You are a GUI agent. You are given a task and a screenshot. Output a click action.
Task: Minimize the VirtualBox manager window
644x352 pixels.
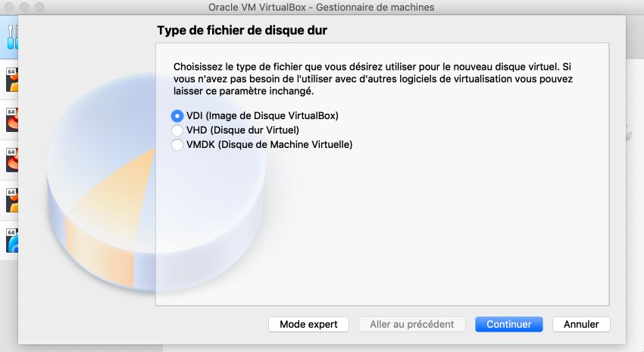point(24,7)
